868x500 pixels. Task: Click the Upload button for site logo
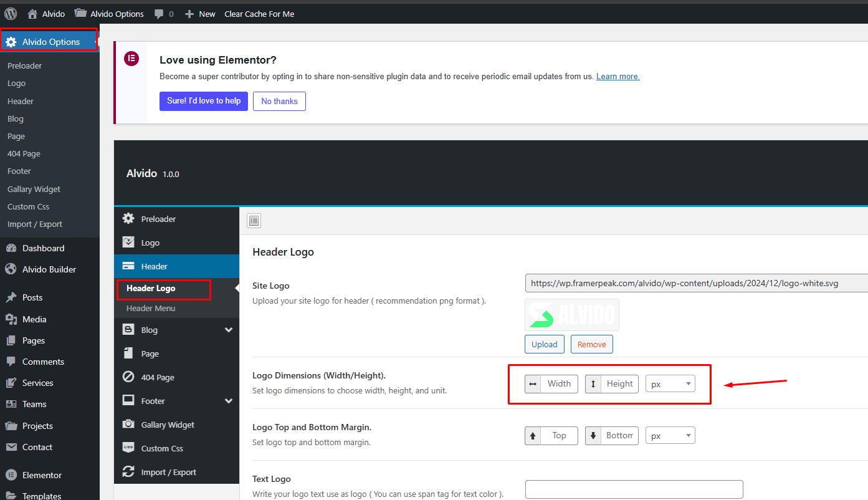[545, 344]
